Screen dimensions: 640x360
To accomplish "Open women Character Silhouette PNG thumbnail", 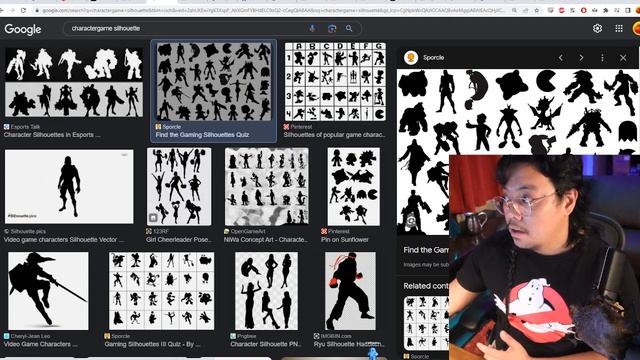I will (266, 291).
